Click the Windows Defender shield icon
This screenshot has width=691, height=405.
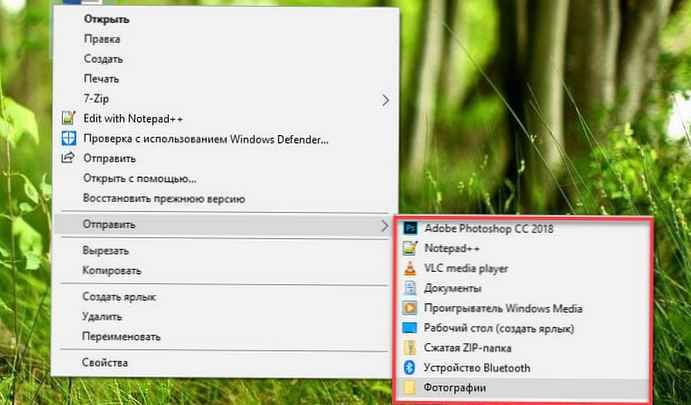[68, 138]
